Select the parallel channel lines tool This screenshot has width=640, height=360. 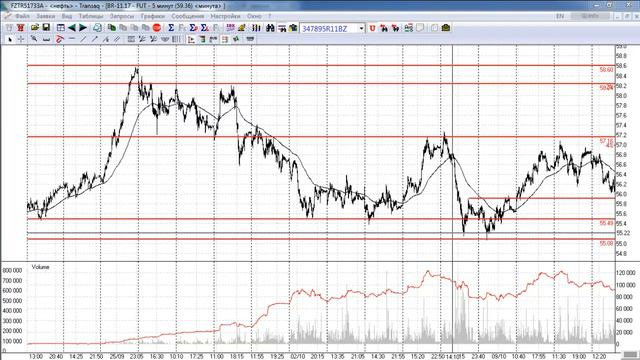117,39
